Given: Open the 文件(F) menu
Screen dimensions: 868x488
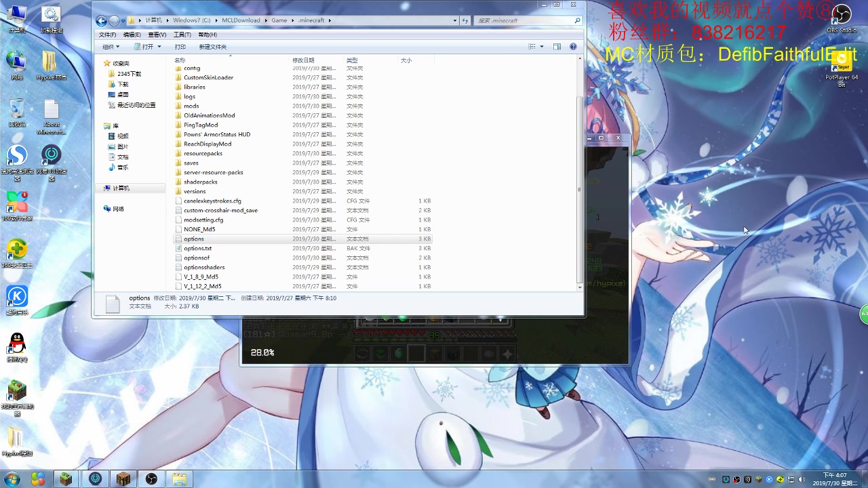Looking at the screenshot, I should click(107, 35).
